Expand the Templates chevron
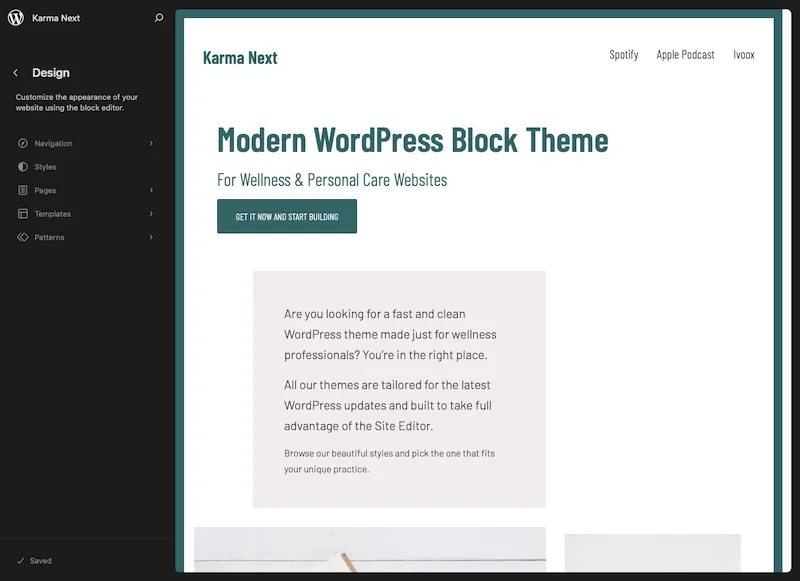 [151, 214]
